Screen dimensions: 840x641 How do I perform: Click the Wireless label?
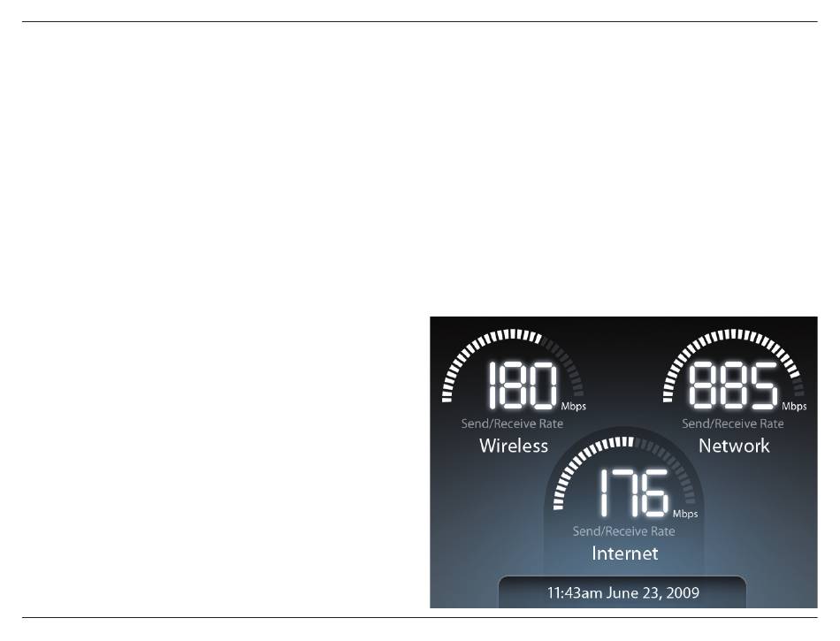[x=513, y=446]
